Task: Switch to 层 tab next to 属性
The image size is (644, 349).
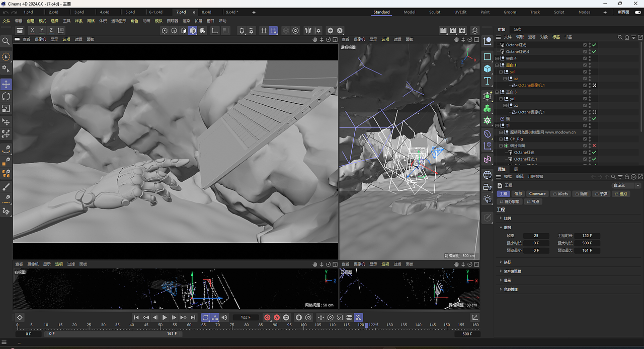Action: click(x=516, y=169)
